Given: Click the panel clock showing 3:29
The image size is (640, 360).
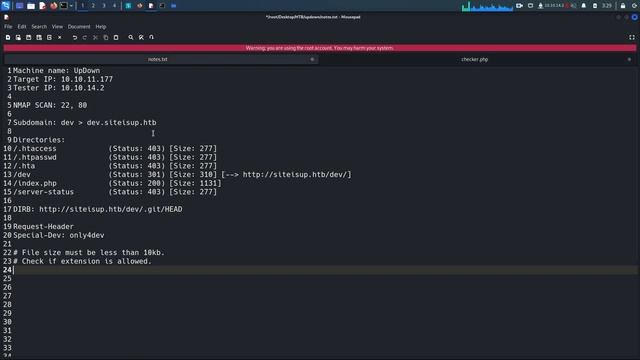Looking at the screenshot, I should 607,6.
